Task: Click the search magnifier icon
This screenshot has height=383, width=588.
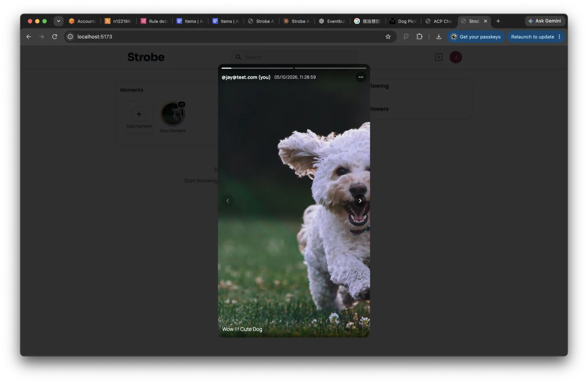Action: [x=238, y=57]
